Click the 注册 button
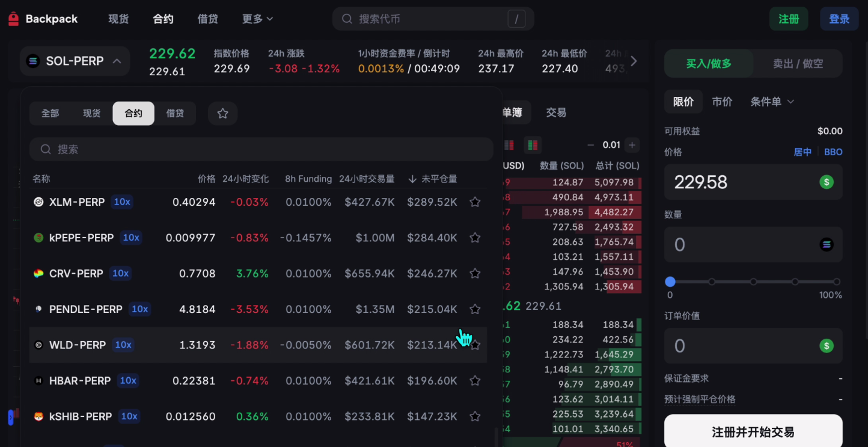The image size is (868, 447). tap(788, 19)
